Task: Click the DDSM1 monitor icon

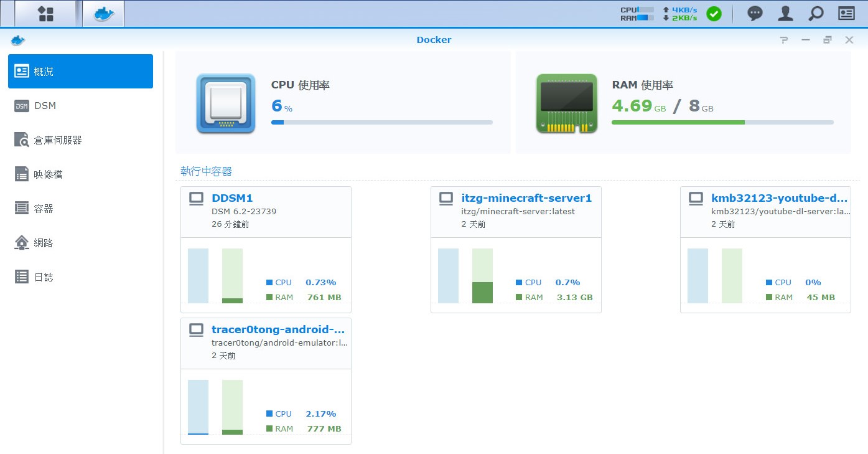Action: coord(197,199)
